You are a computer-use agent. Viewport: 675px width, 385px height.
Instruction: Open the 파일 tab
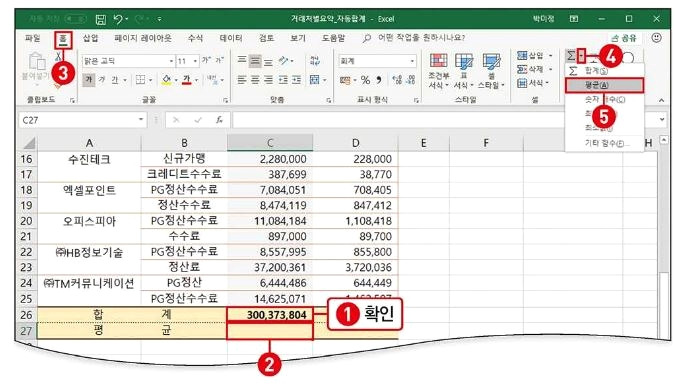click(33, 38)
